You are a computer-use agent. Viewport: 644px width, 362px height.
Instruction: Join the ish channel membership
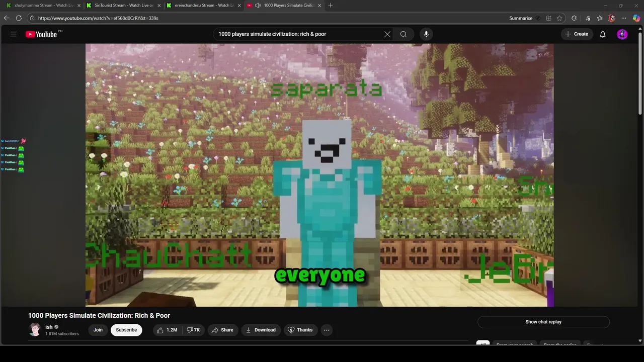[x=98, y=330]
